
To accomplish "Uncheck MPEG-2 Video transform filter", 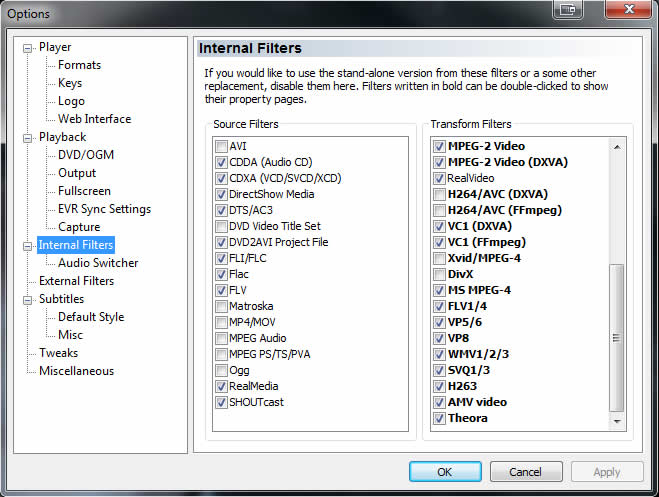I will [x=439, y=147].
